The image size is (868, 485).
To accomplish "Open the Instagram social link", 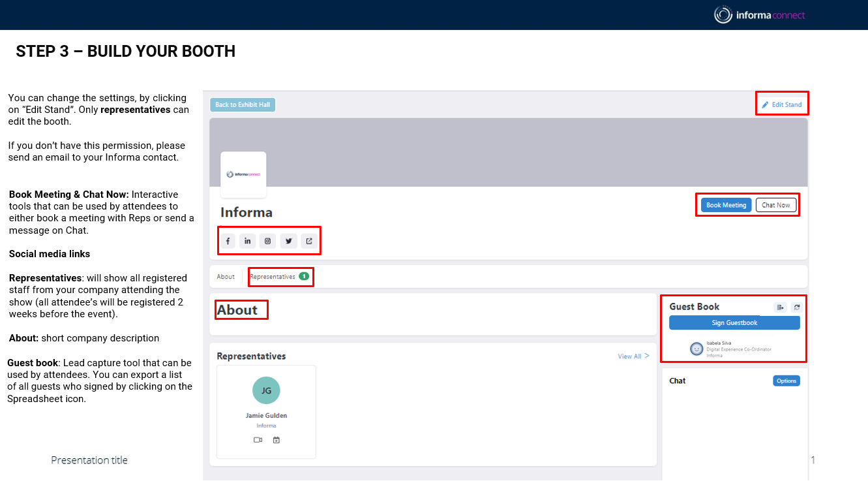I will (x=267, y=241).
